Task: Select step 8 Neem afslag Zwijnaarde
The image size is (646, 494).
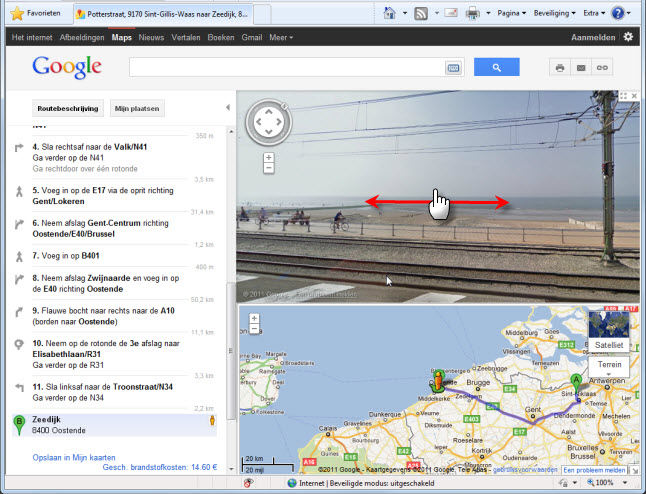Action: [114, 283]
